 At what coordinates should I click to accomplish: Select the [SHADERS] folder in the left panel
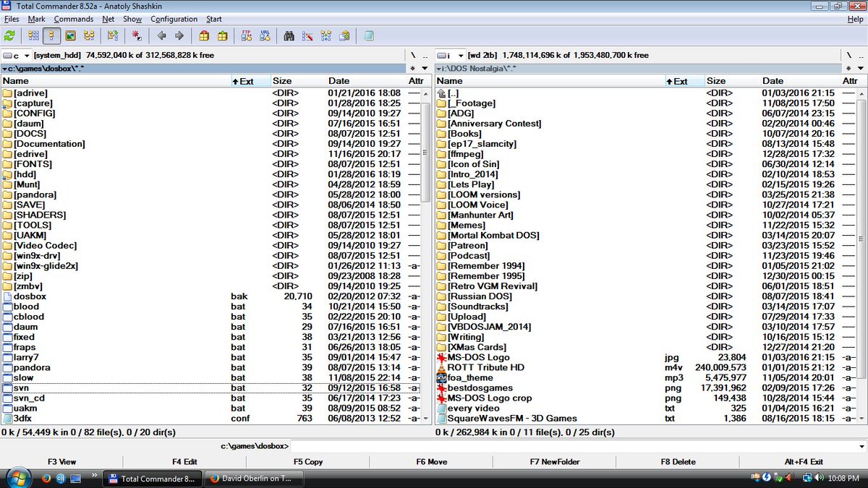click(211, 215)
